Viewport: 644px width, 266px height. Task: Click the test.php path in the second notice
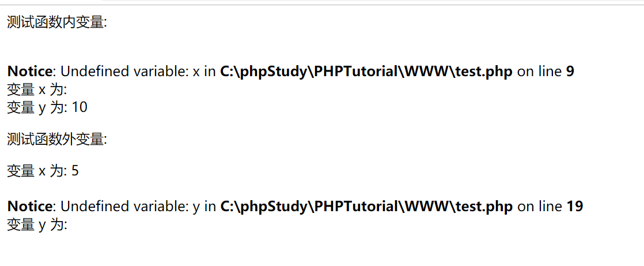366,207
